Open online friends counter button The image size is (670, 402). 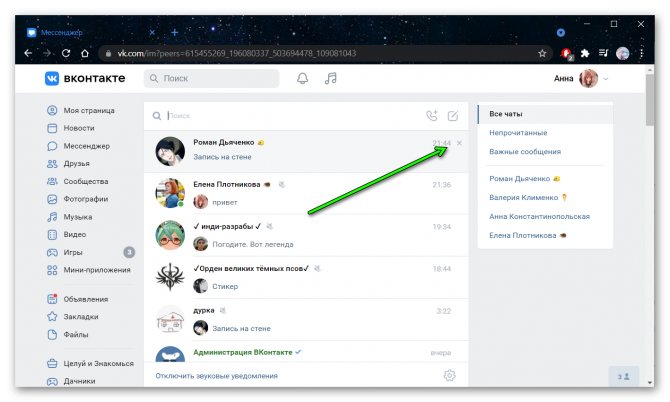click(x=623, y=376)
